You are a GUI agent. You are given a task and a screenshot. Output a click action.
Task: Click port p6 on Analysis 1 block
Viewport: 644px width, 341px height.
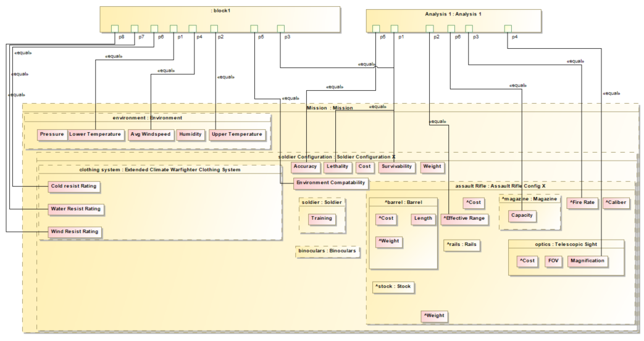coord(451,28)
